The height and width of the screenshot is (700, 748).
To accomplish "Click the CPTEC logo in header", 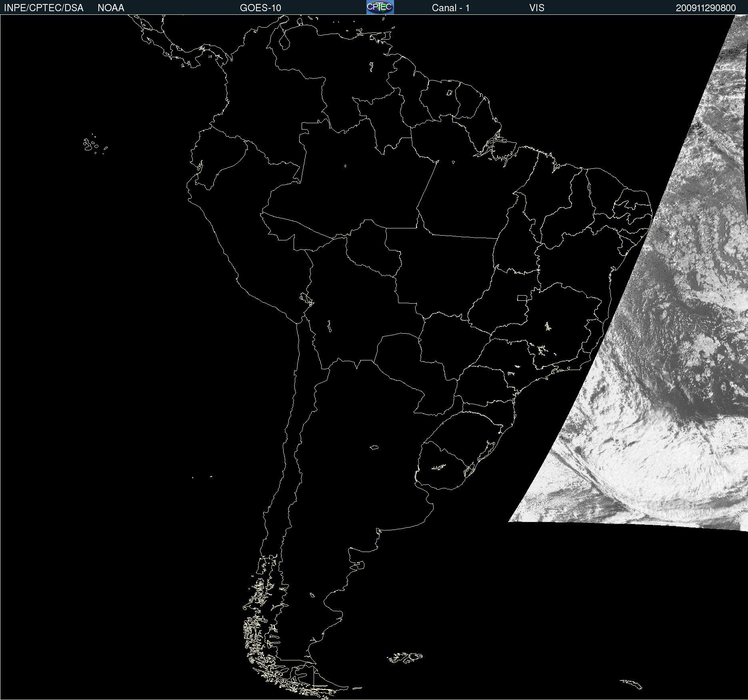I will click(x=380, y=7).
